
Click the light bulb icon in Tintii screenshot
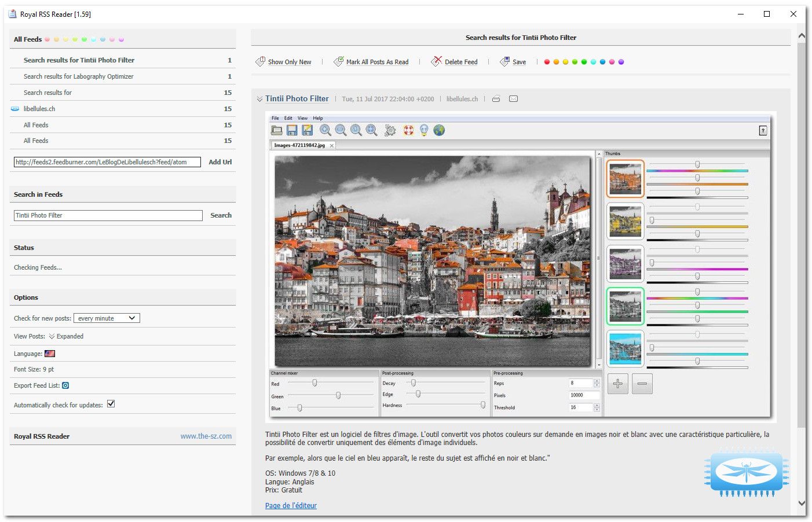[x=424, y=131]
